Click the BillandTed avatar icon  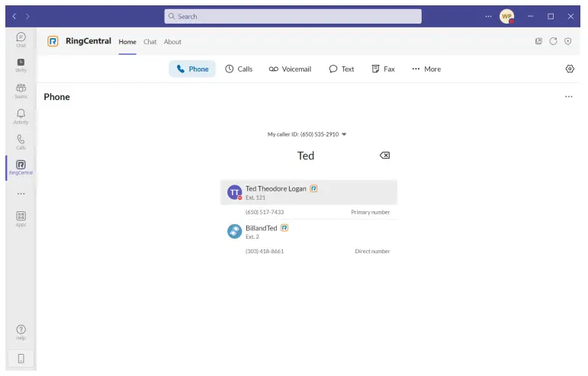tap(235, 231)
